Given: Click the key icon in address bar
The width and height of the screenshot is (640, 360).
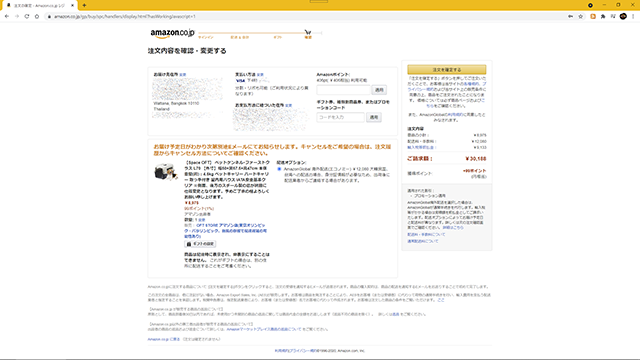Looking at the screenshot, I should (570, 16).
